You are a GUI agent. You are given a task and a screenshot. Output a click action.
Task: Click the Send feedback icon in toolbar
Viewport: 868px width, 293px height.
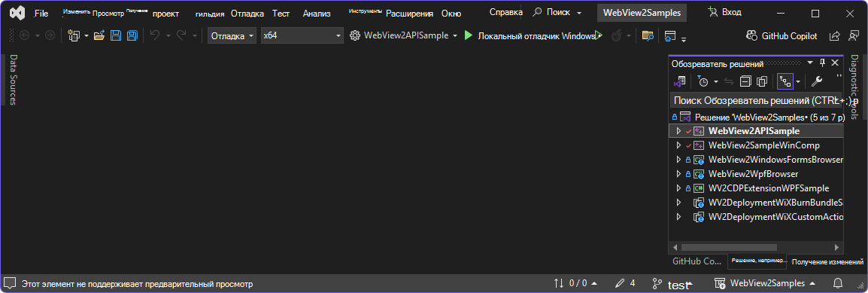854,36
